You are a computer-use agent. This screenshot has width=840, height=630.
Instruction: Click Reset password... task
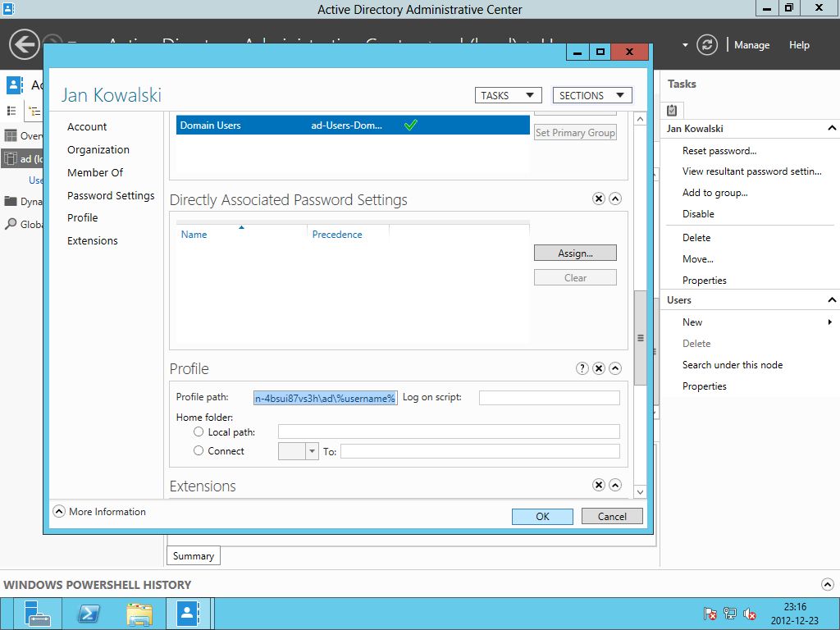(x=719, y=151)
